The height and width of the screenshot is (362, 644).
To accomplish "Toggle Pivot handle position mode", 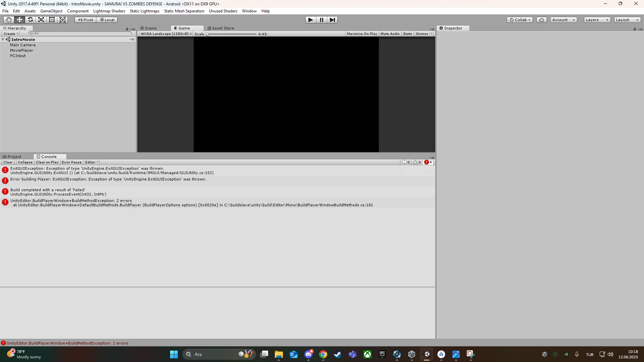I will coord(86,20).
